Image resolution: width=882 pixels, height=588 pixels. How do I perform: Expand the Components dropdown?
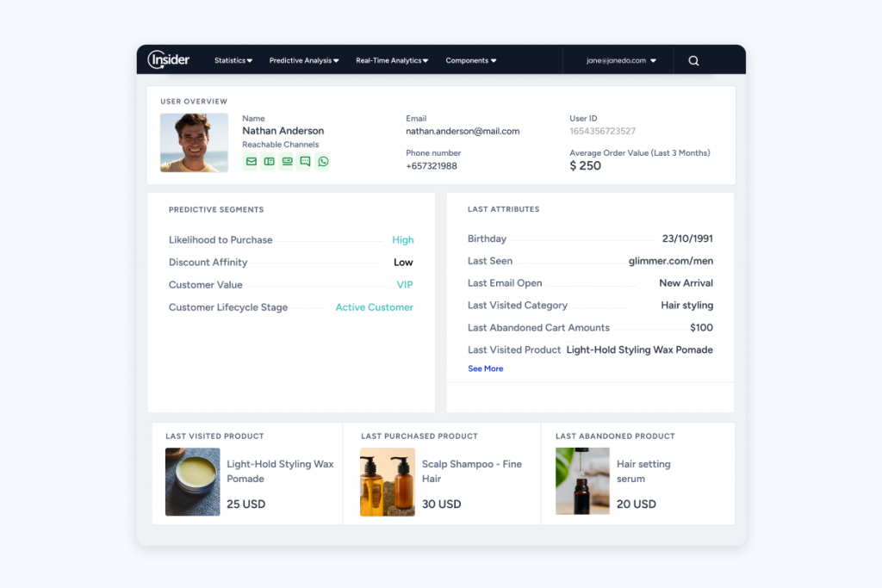pyautogui.click(x=470, y=60)
